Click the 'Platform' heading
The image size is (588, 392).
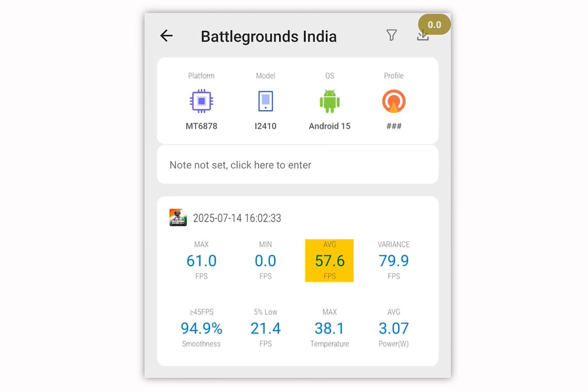[x=201, y=76]
